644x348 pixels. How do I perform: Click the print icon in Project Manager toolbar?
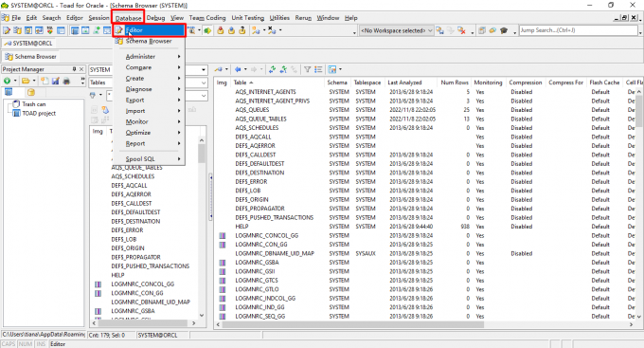(66, 81)
